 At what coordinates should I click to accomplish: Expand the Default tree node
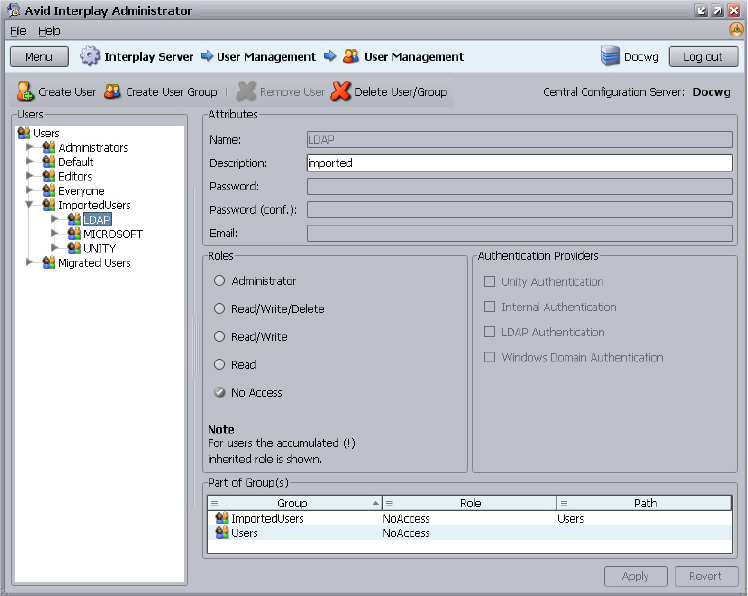point(30,161)
